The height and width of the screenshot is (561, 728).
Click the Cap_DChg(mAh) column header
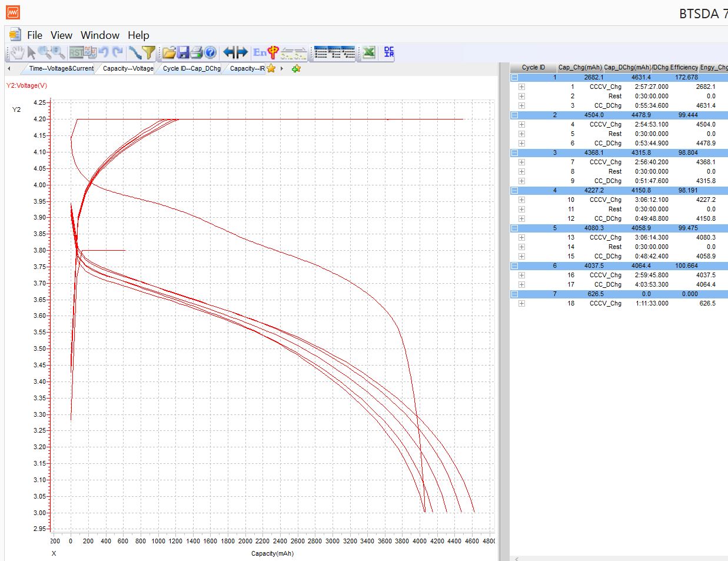pos(626,67)
